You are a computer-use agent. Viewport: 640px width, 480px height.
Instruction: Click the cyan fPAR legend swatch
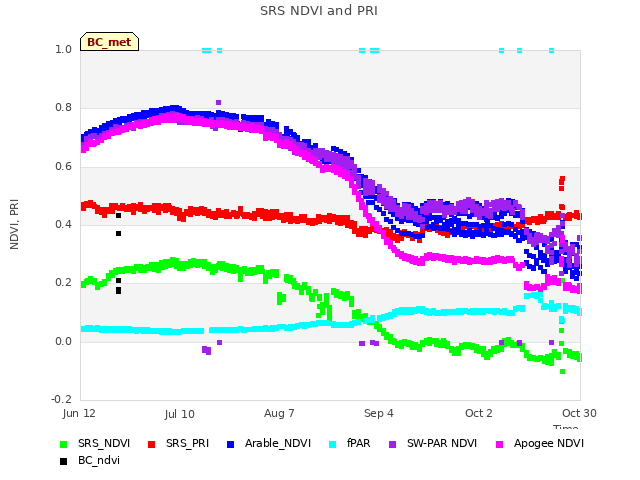(x=333, y=444)
